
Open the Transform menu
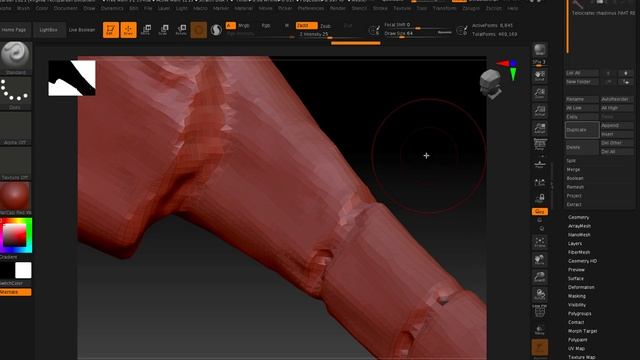[444, 8]
